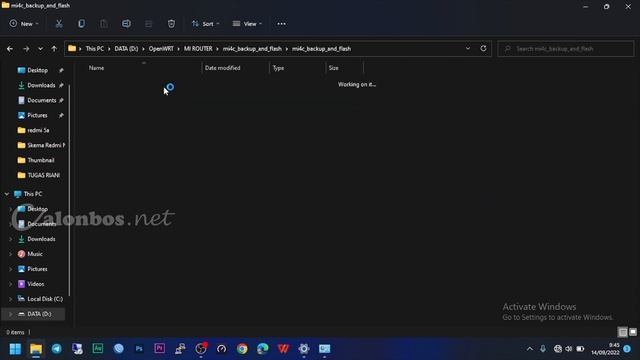Click the Copy icon in toolbar
The height and width of the screenshot is (360, 640).
pyautogui.click(x=82, y=24)
